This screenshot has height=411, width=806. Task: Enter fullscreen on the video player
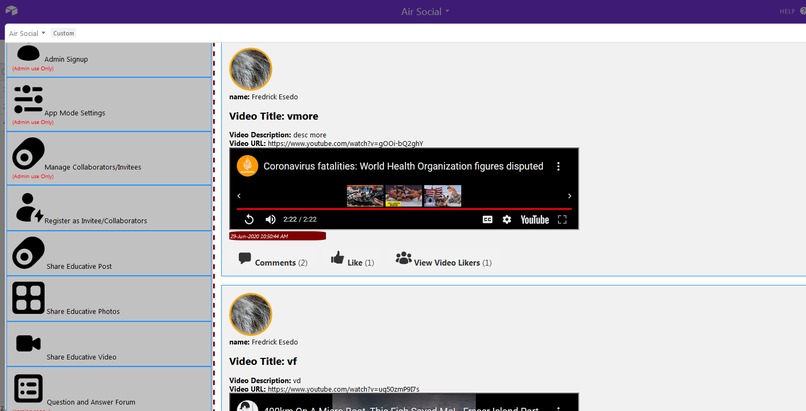tap(562, 219)
